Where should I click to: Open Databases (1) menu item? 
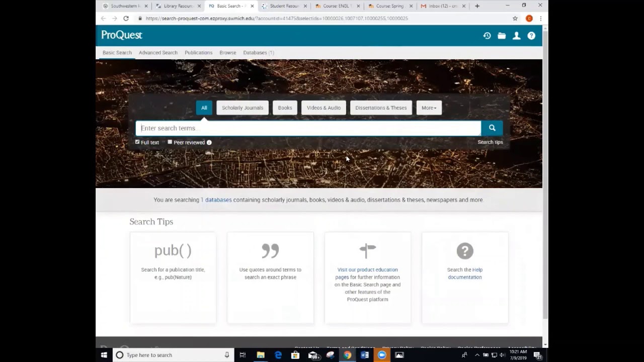point(259,53)
